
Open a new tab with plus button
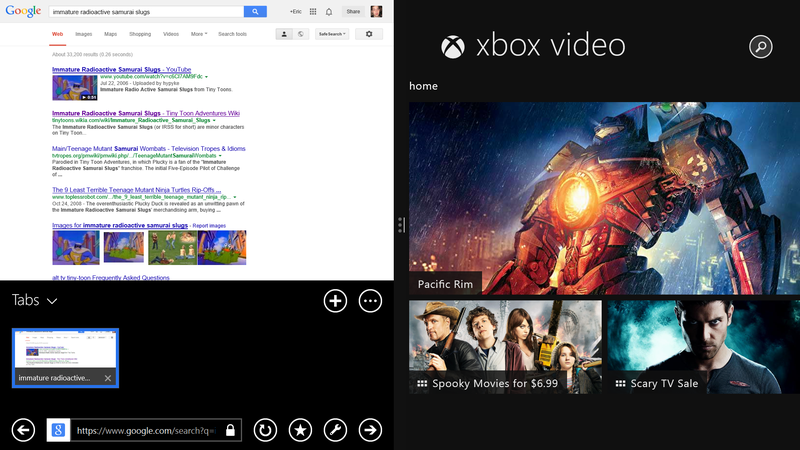[335, 301]
